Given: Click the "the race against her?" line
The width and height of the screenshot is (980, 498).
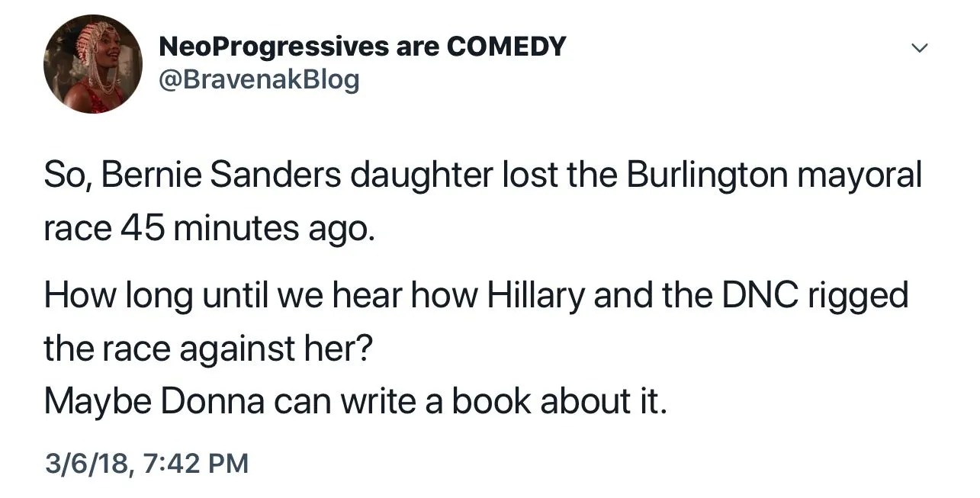Looking at the screenshot, I should (x=207, y=348).
